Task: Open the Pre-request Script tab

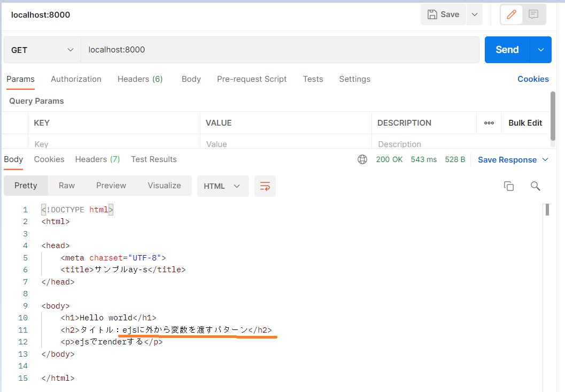Action: [252, 79]
